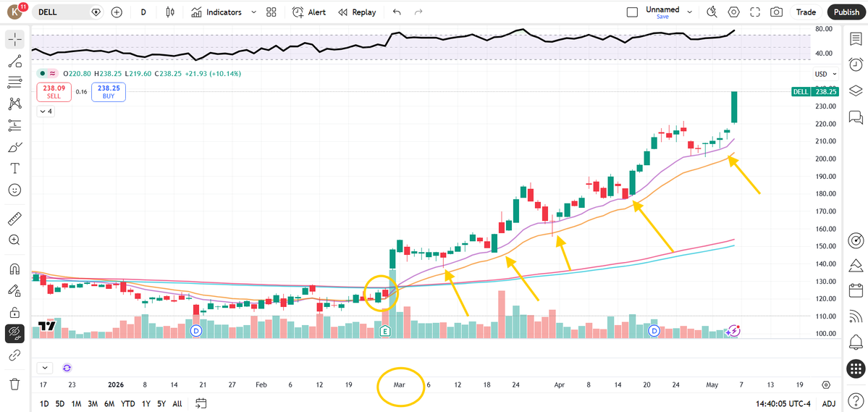Enter fullscreen mode
The image size is (868, 412).
tap(755, 12)
